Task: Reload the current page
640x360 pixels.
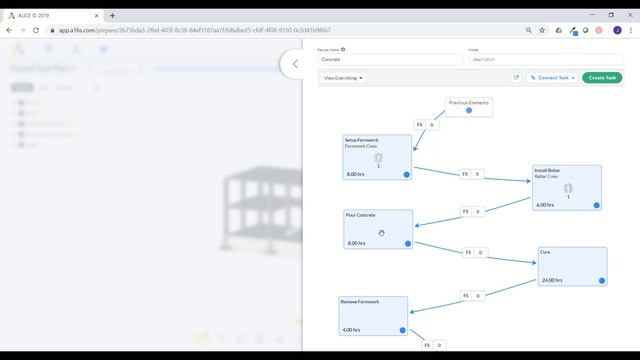Action: pyautogui.click(x=36, y=30)
